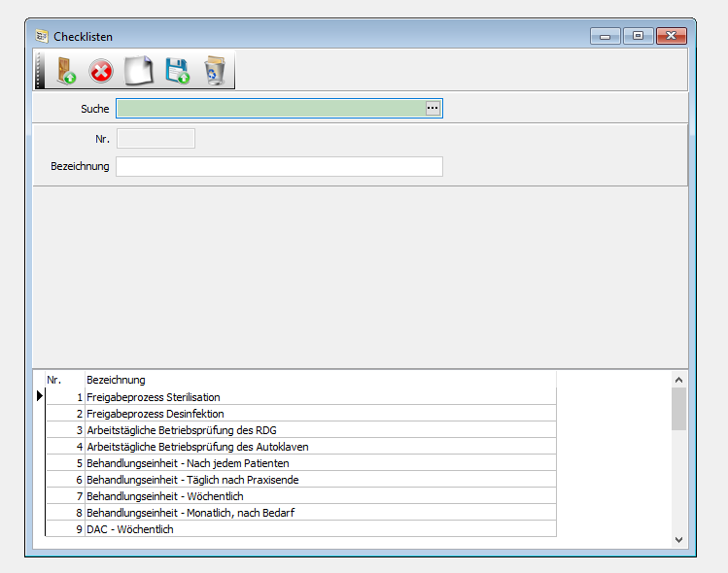Select row Freigabeprozess Sterilisation
The image size is (728, 573).
tap(154, 397)
